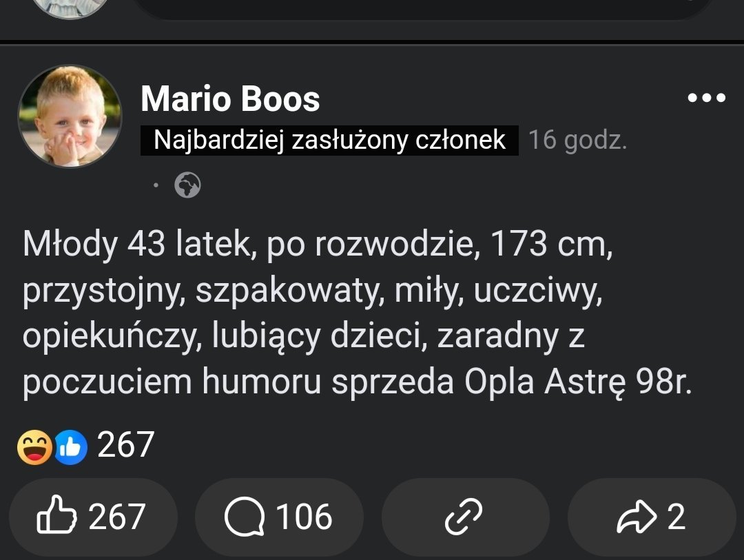Click the "Najbardziej zasłużony członek" badge

[329, 141]
